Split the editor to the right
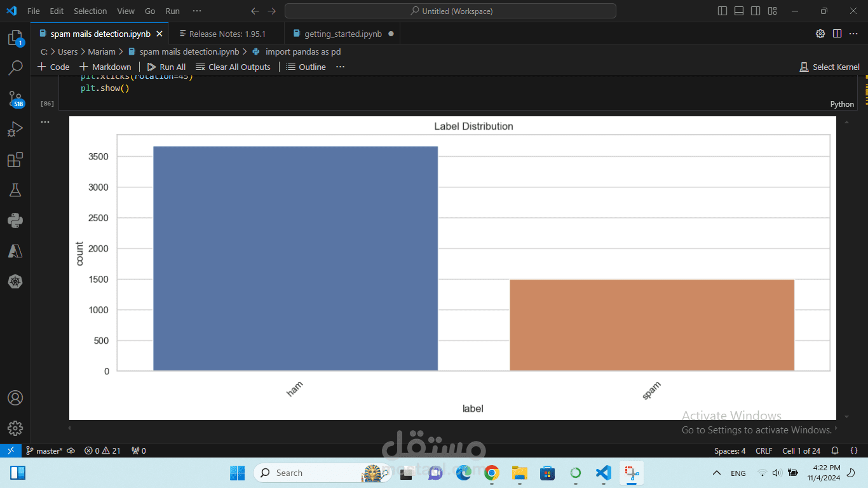This screenshot has height=488, width=868. click(837, 34)
